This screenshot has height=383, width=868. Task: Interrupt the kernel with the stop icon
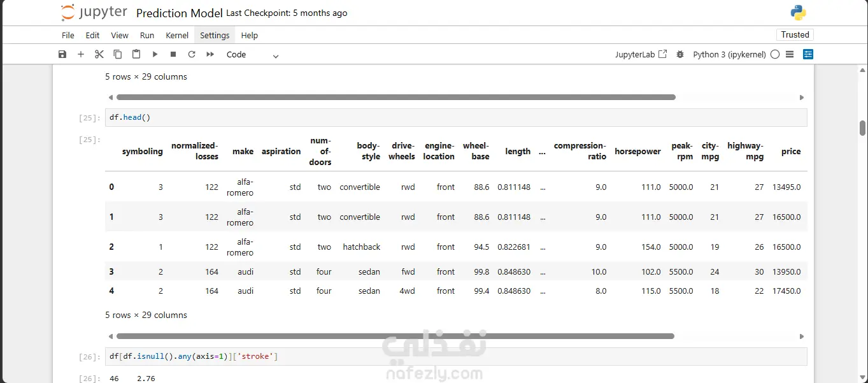point(173,55)
